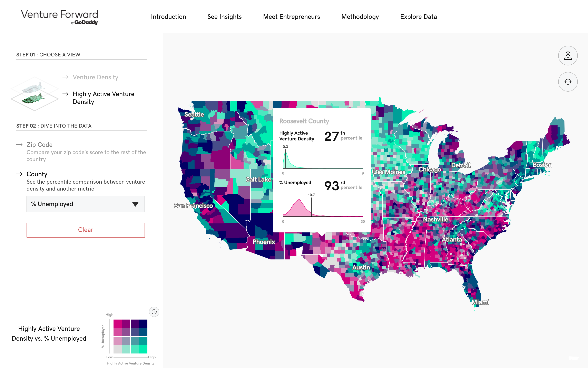The image size is (588, 368).
Task: Click the arrow beside County
Action: click(19, 174)
